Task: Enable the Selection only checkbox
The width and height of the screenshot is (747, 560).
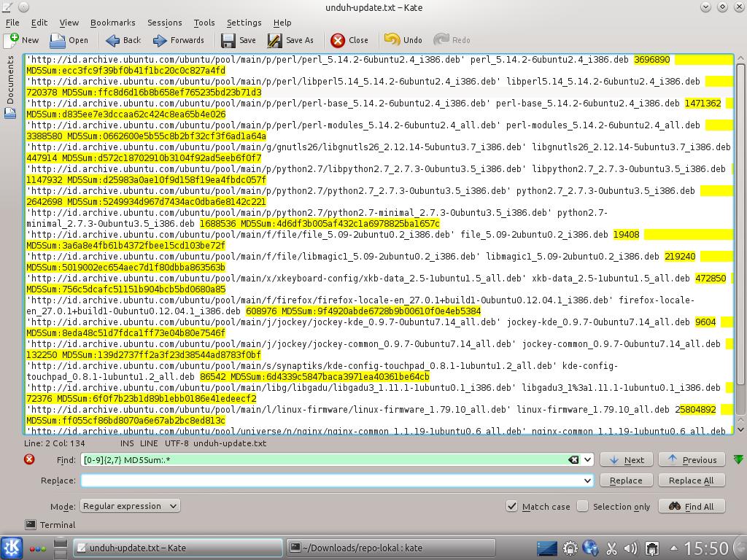Action: [582, 506]
